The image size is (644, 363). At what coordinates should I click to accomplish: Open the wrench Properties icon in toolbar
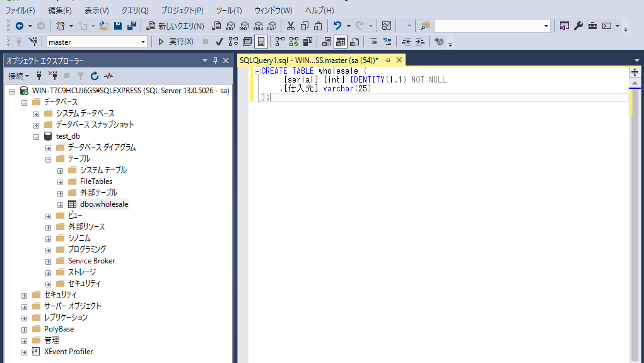[578, 26]
